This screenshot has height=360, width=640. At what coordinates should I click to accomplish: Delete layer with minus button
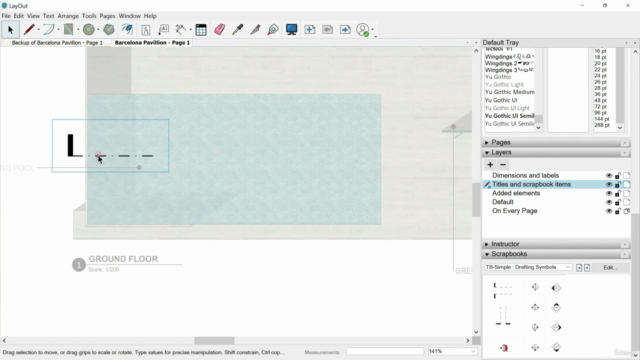point(503,164)
